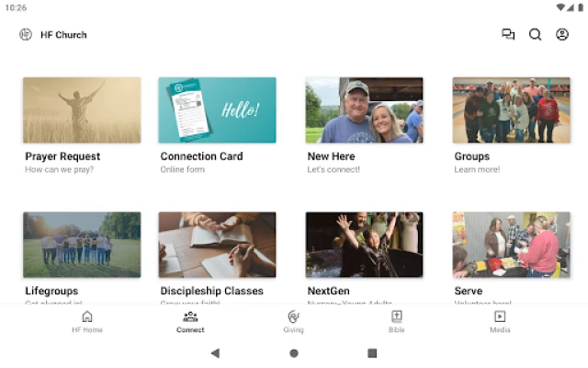This screenshot has height=368, width=588.
Task: Open the Serve volunteers photo
Action: coord(512,245)
